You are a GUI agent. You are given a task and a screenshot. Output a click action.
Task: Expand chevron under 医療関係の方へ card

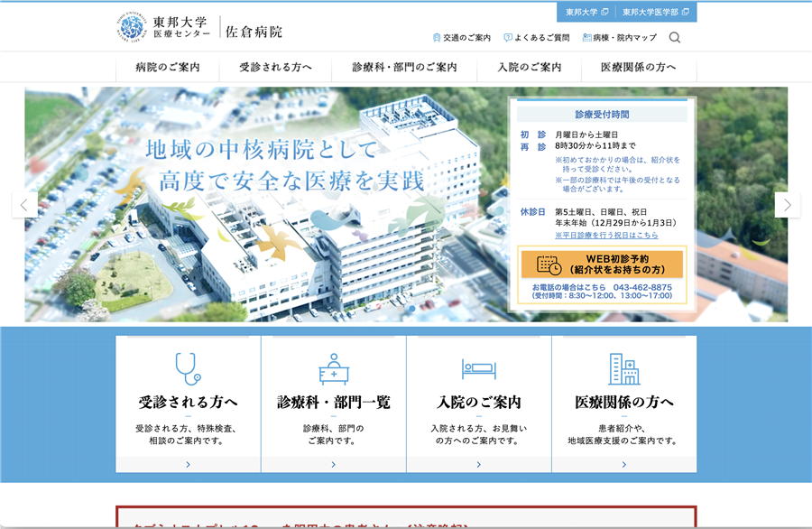click(624, 465)
